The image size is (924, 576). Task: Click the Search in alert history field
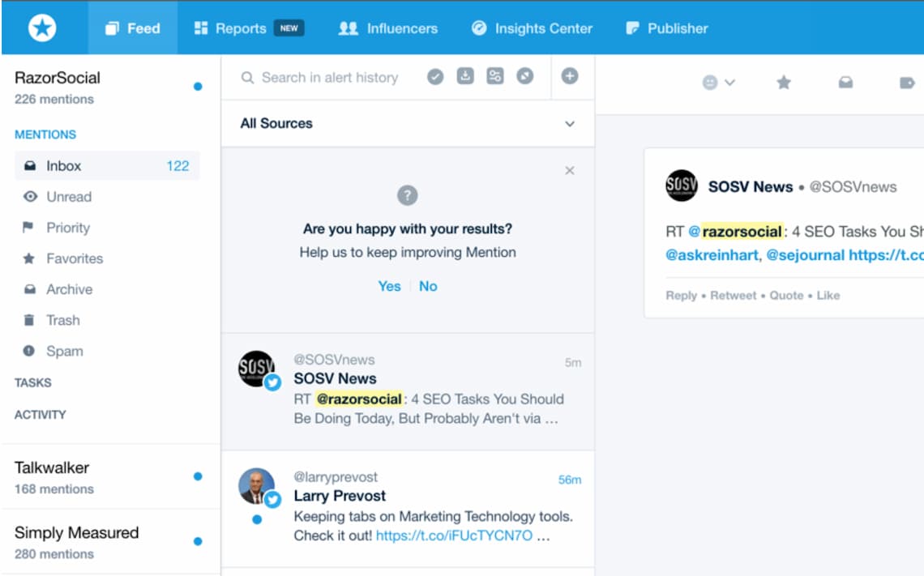329,78
